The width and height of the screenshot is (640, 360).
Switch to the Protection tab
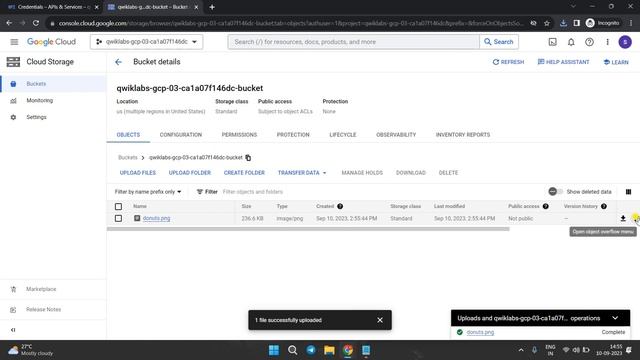(x=293, y=135)
